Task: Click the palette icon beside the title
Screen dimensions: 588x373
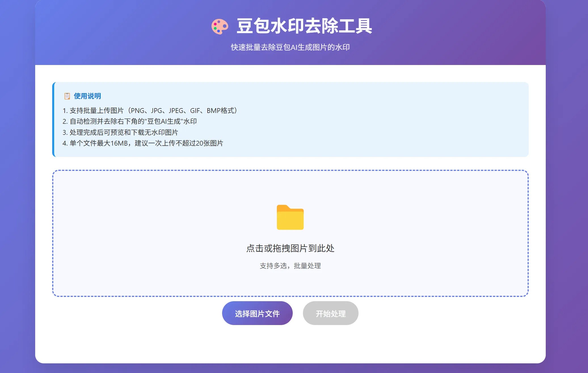Action: click(x=220, y=27)
